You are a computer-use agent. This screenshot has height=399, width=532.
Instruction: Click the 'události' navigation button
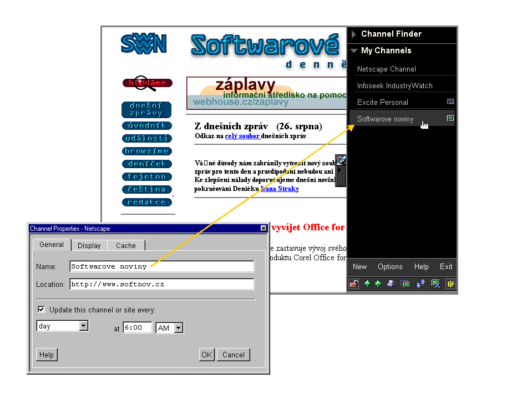coord(147,138)
